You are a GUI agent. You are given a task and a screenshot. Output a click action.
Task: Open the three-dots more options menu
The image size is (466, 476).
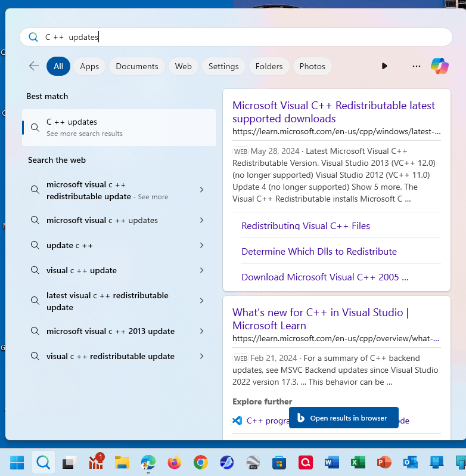(417, 66)
